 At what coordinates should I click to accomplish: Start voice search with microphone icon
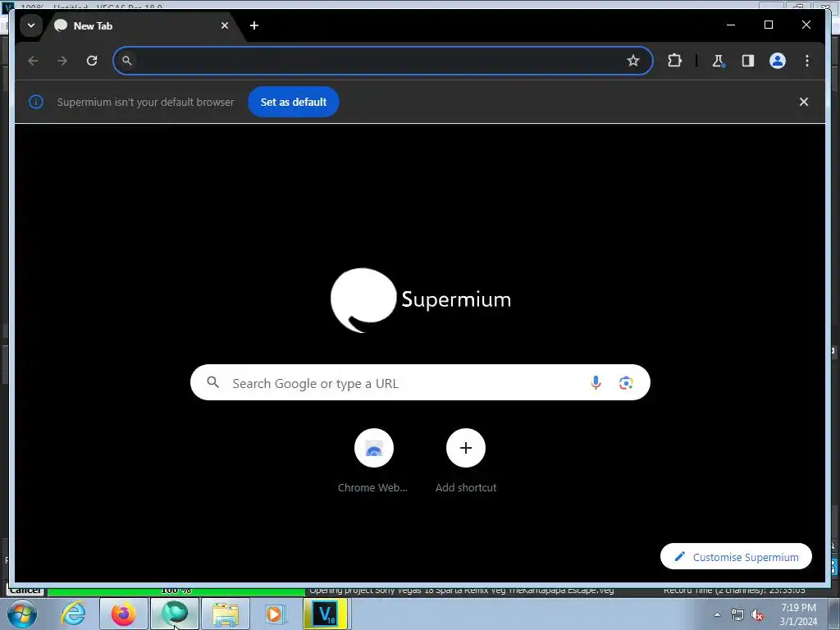click(596, 382)
